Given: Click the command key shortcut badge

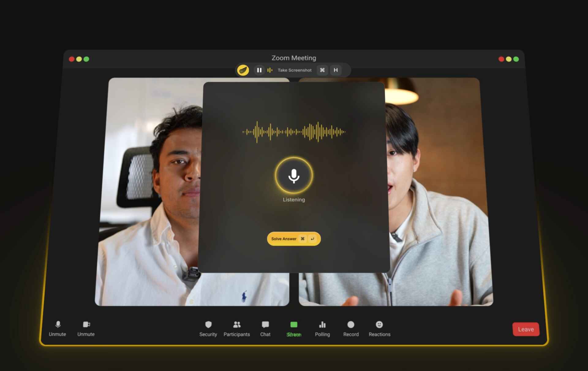Looking at the screenshot, I should 322,70.
